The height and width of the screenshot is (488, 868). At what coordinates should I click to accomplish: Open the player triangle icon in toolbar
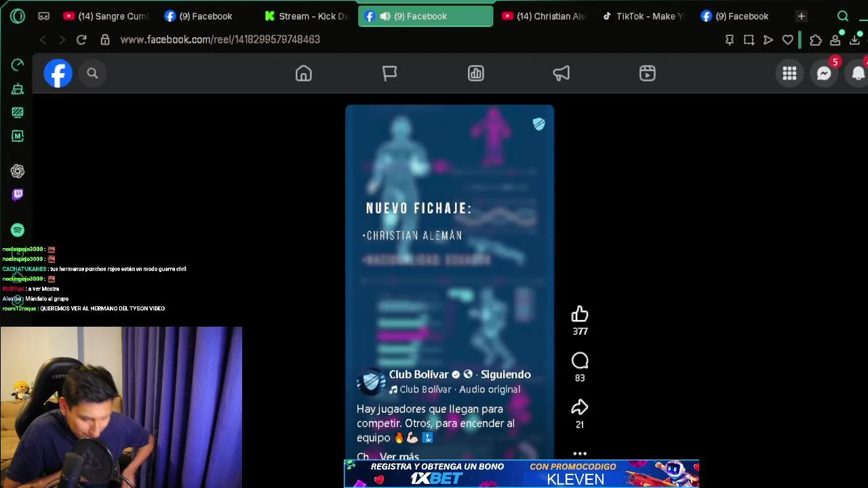(768, 40)
